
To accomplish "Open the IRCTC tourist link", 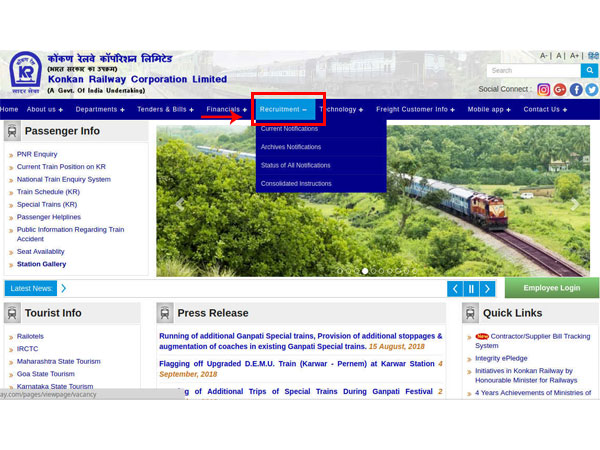I will tap(28, 349).
